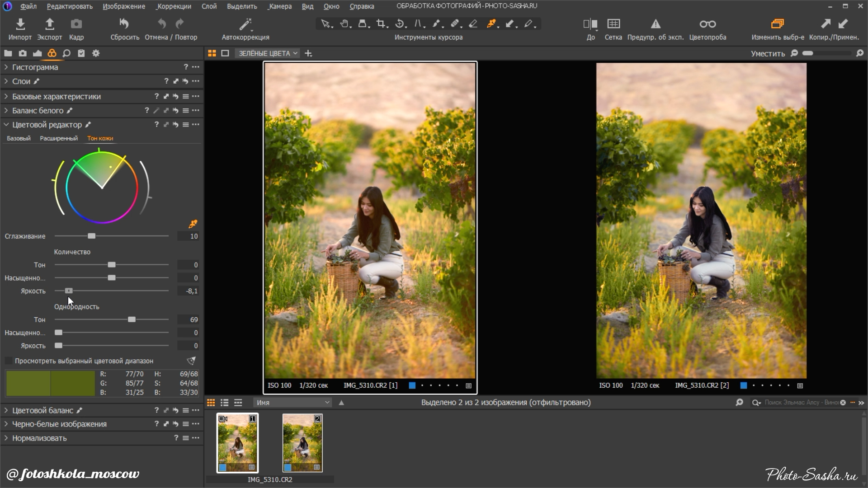Open the Коррекции menu
Image resolution: width=868 pixels, height=488 pixels.
[174, 6]
